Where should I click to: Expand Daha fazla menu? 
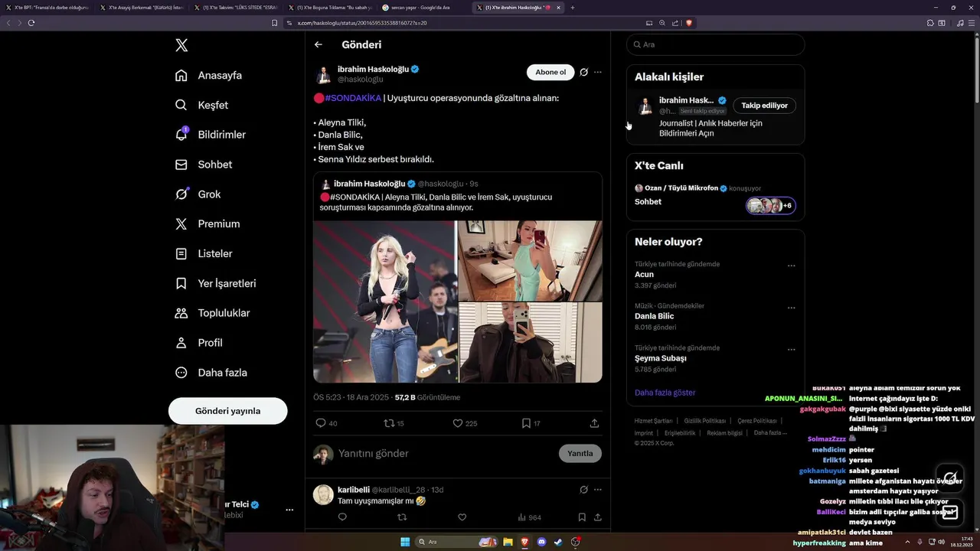(x=211, y=373)
